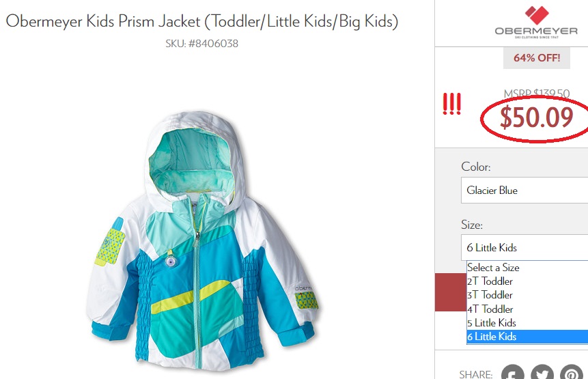Open the Glacier Blue color dropdown
This screenshot has width=588, height=379.
tap(524, 191)
